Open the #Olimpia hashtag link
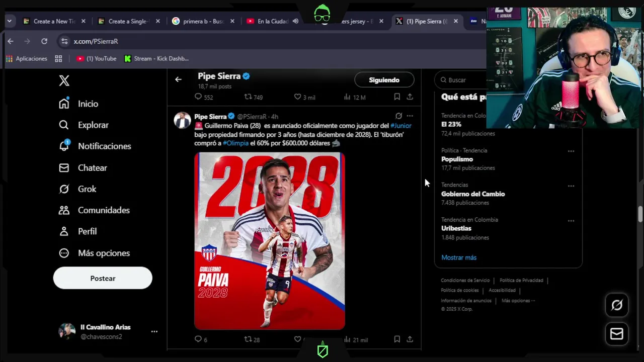 pyautogui.click(x=236, y=143)
